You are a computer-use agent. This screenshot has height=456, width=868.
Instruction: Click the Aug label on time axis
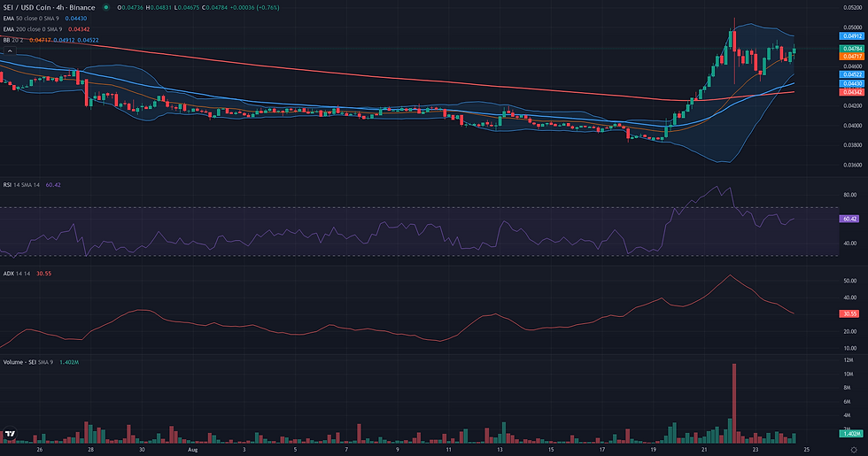[x=193, y=450]
